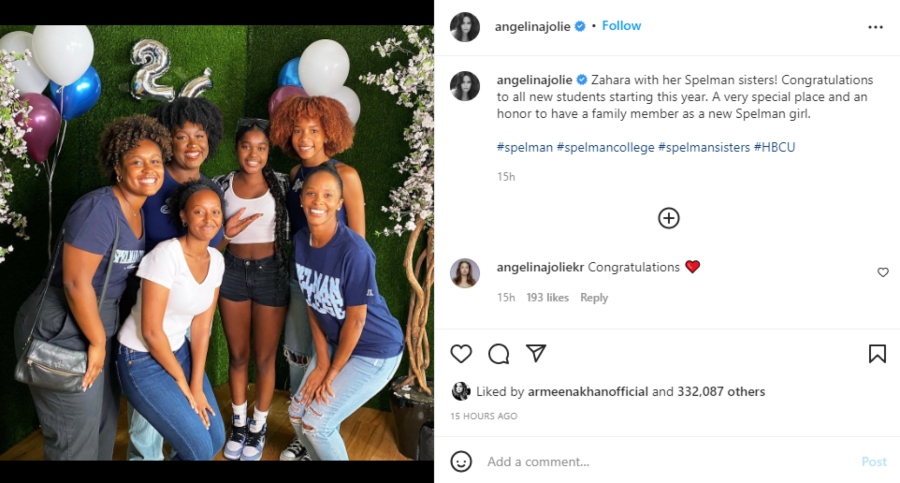The image size is (900, 483).
Task: Open angelinajoliekr commenter avatar
Action: tap(465, 273)
